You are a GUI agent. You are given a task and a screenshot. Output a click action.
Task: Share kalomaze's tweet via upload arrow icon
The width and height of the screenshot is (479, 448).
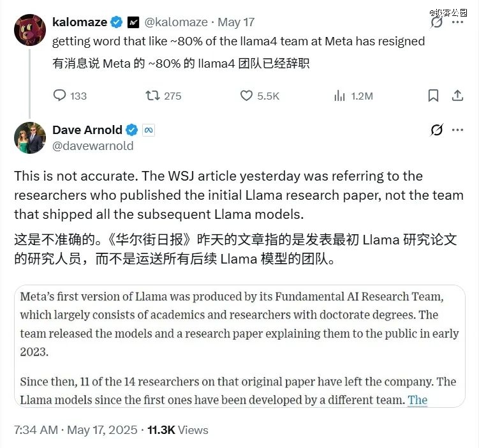point(457,96)
